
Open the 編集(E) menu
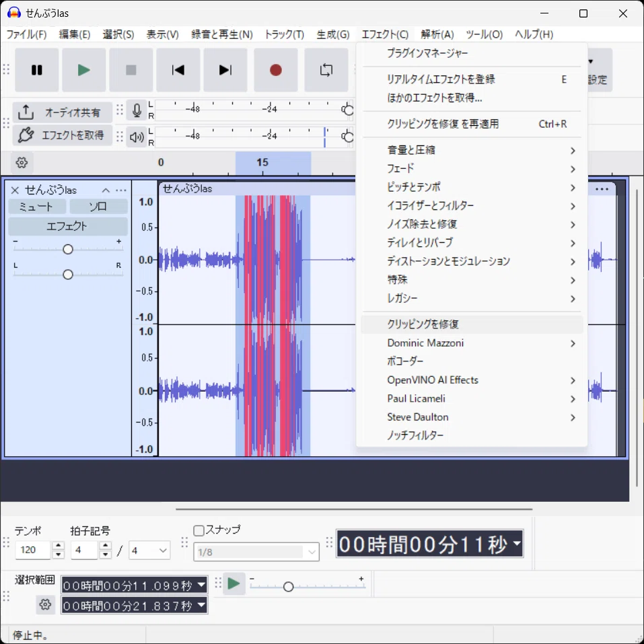click(75, 34)
